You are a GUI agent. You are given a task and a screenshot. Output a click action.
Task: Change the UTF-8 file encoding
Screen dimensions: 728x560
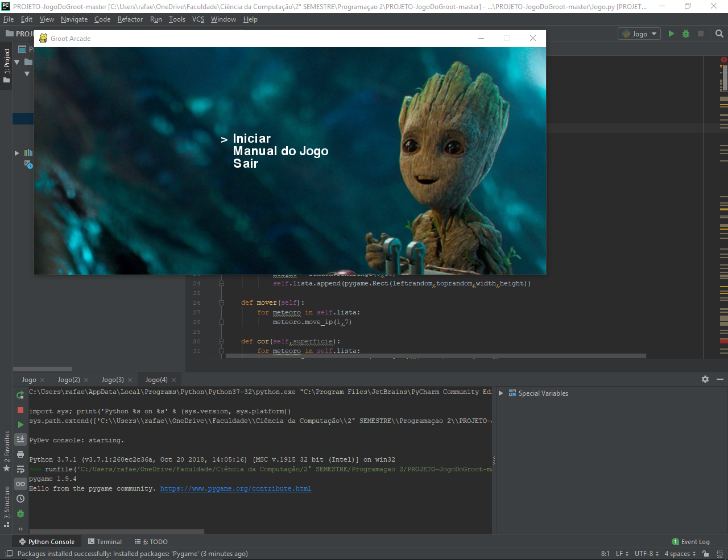click(647, 553)
